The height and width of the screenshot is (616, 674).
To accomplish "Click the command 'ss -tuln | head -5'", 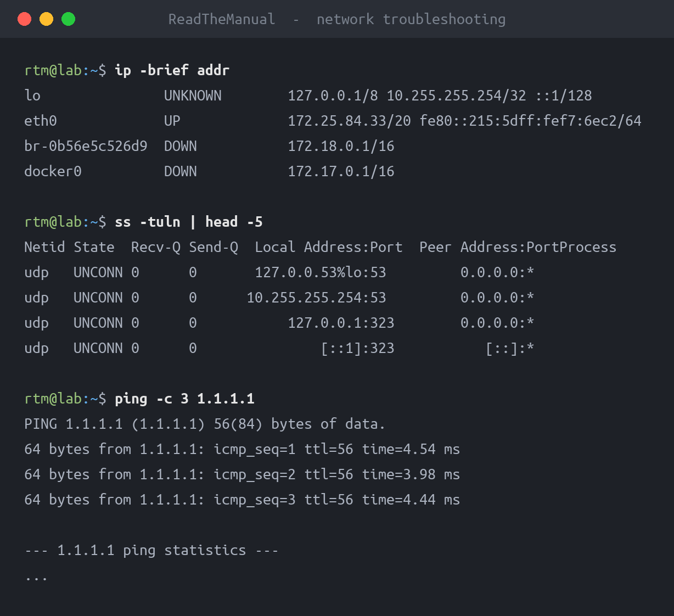I will (x=189, y=222).
